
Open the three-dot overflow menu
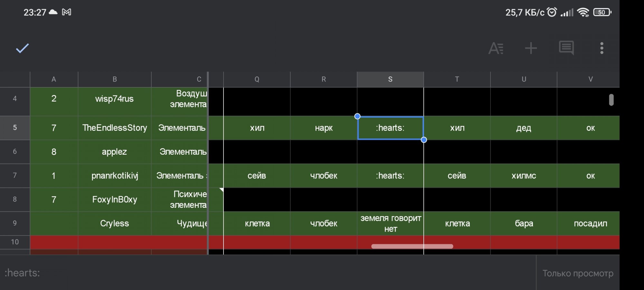pos(602,48)
